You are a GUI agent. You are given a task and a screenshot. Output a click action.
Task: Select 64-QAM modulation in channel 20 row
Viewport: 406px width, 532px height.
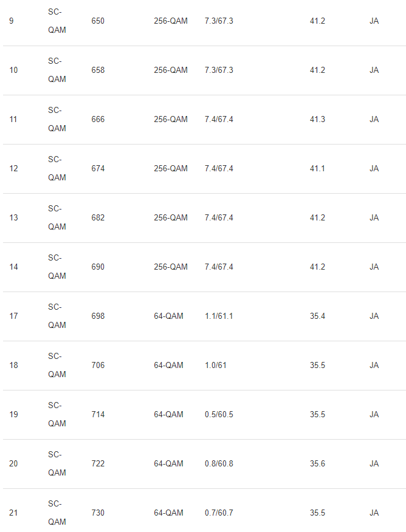coord(168,464)
